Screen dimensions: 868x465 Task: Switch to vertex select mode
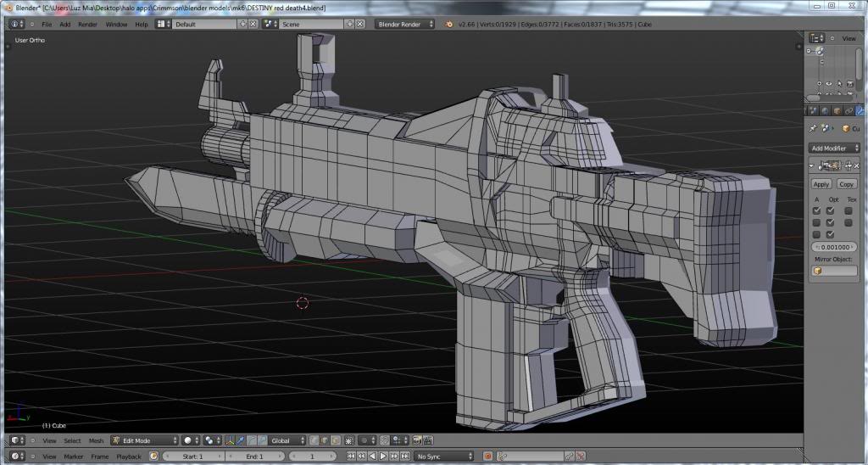[x=314, y=440]
